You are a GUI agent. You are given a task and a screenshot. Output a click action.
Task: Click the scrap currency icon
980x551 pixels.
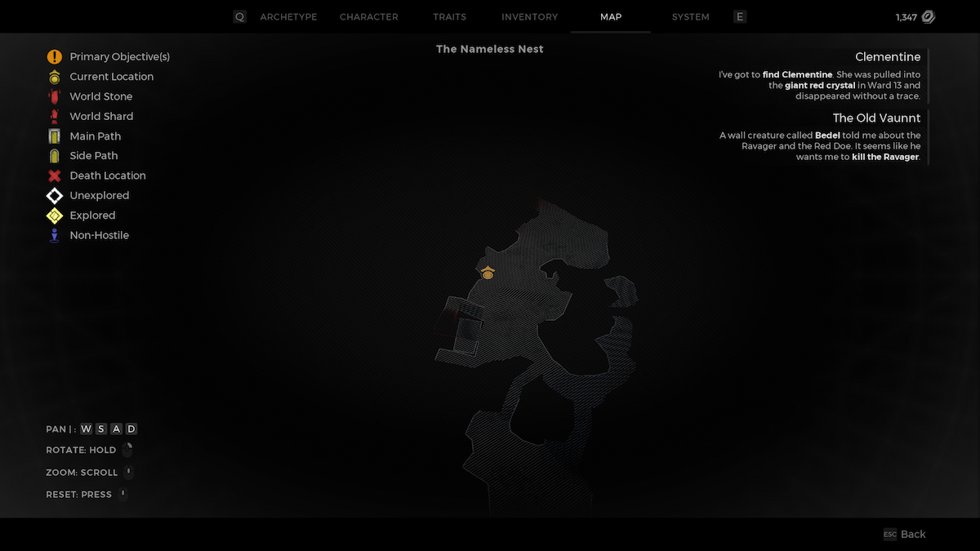(928, 17)
